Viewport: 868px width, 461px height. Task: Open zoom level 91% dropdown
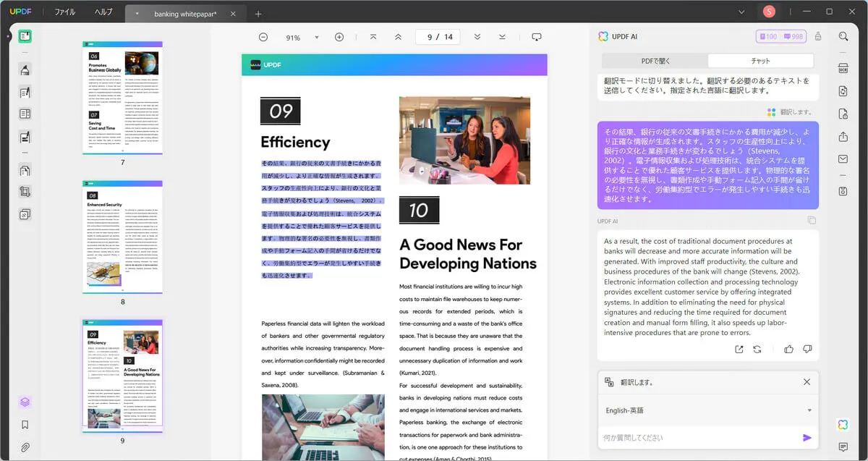(316, 38)
